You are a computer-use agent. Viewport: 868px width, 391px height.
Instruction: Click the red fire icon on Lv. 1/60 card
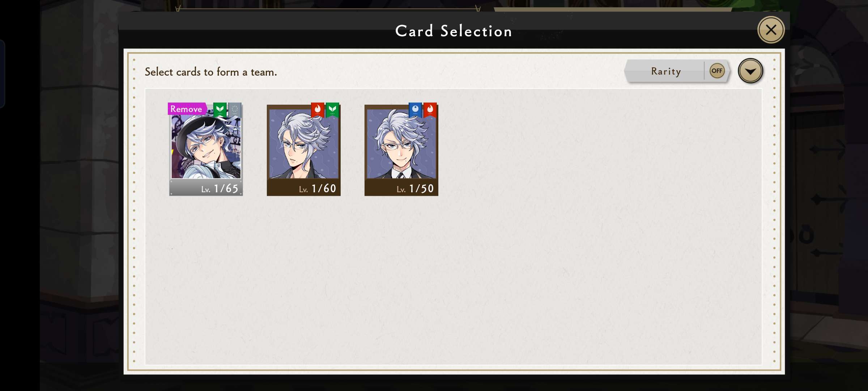(318, 110)
